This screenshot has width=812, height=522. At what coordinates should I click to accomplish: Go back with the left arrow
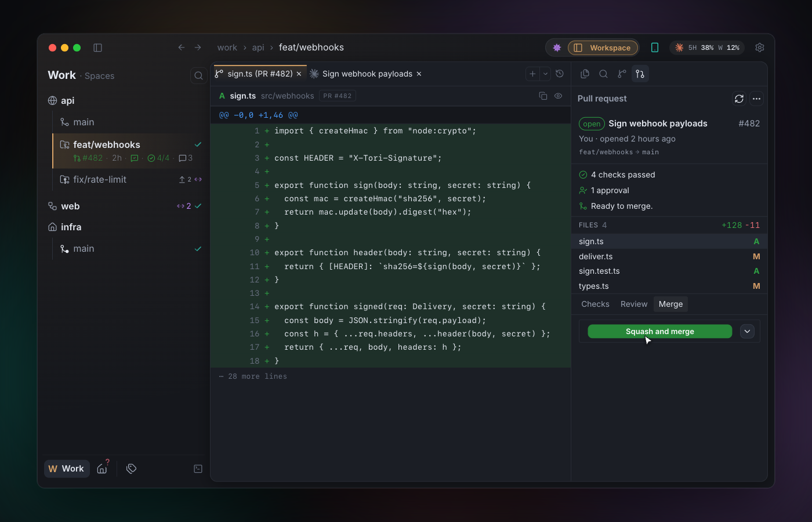point(182,48)
